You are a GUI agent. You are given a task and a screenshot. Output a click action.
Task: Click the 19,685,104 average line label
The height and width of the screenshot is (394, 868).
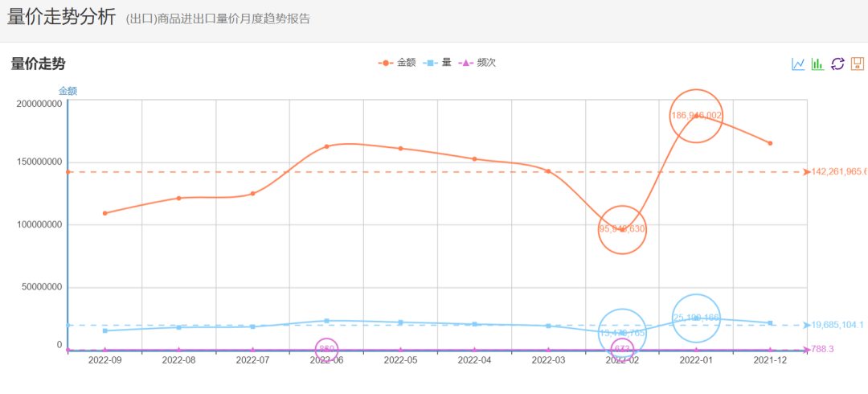(x=837, y=325)
